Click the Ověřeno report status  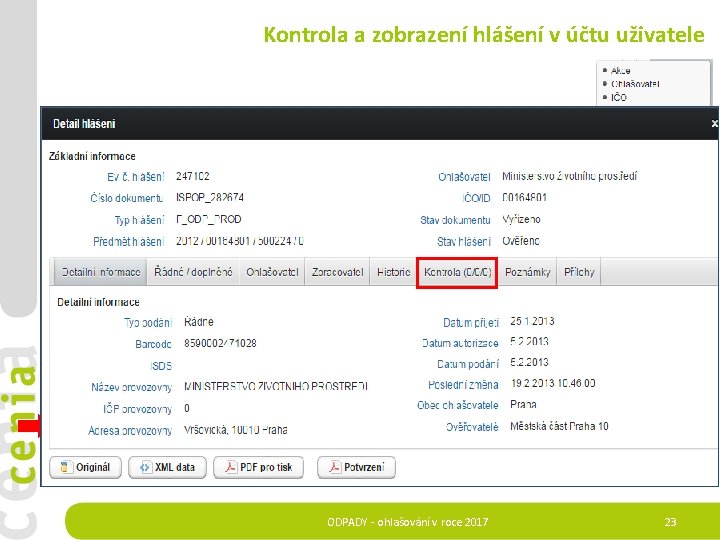[x=521, y=241]
